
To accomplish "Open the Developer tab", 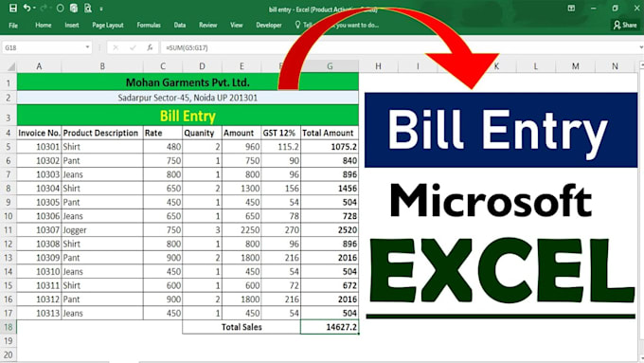I will pos(269,25).
